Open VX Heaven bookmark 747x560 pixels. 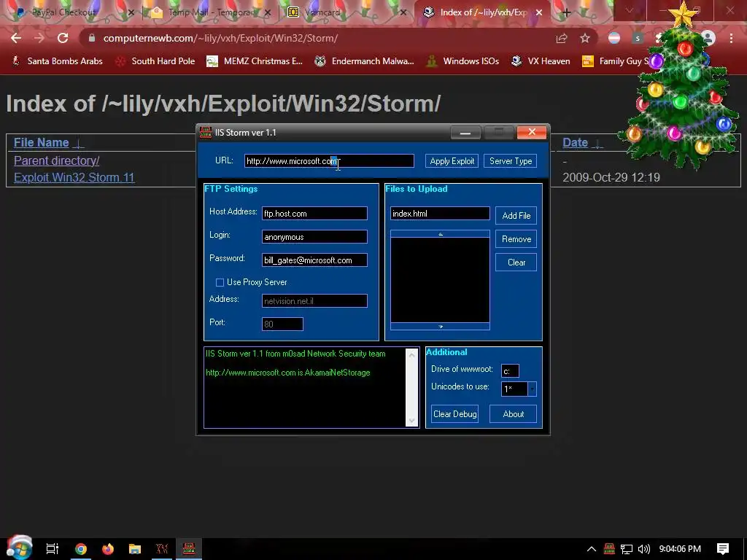541,61
